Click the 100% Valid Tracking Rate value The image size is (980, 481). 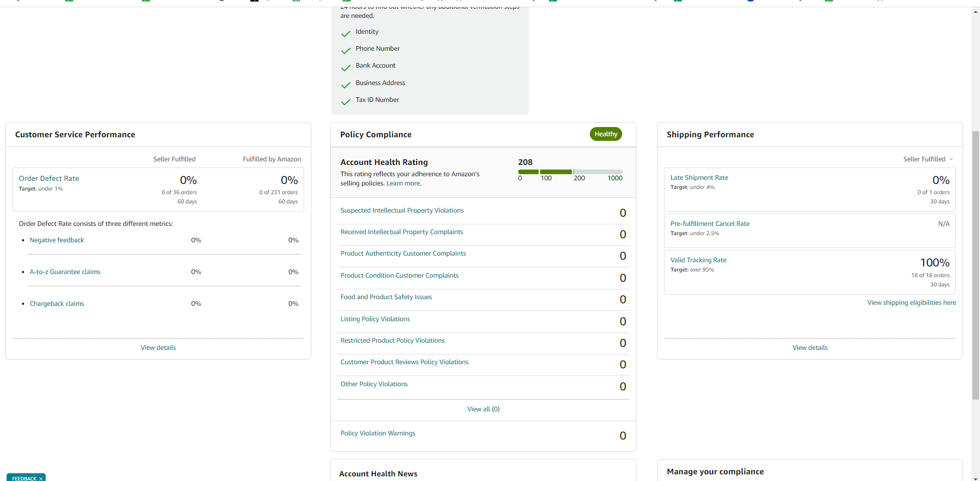click(935, 263)
